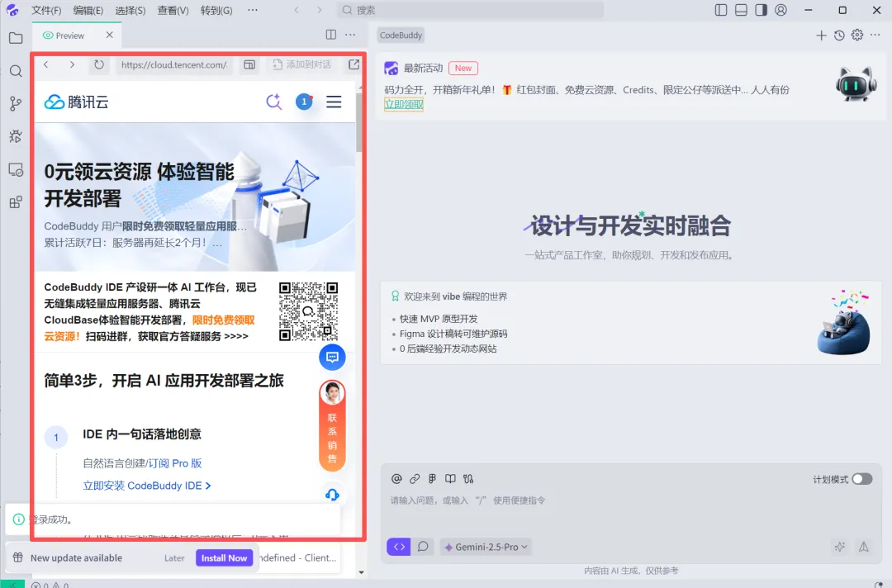
Task: Open CodeBuddy settings gear
Action: tap(857, 36)
